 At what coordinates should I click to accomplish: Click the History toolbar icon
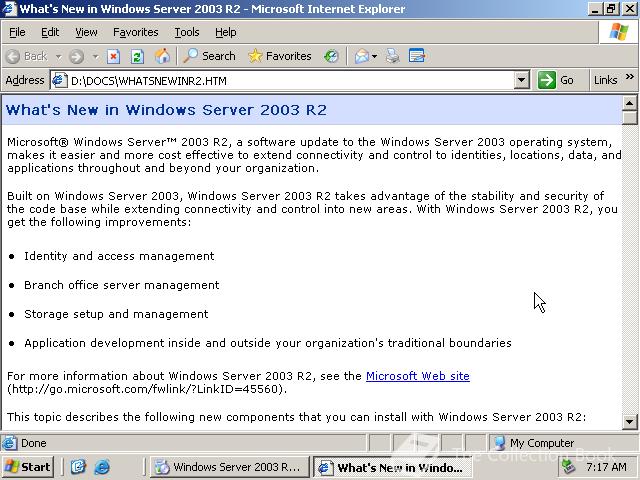[x=331, y=56]
